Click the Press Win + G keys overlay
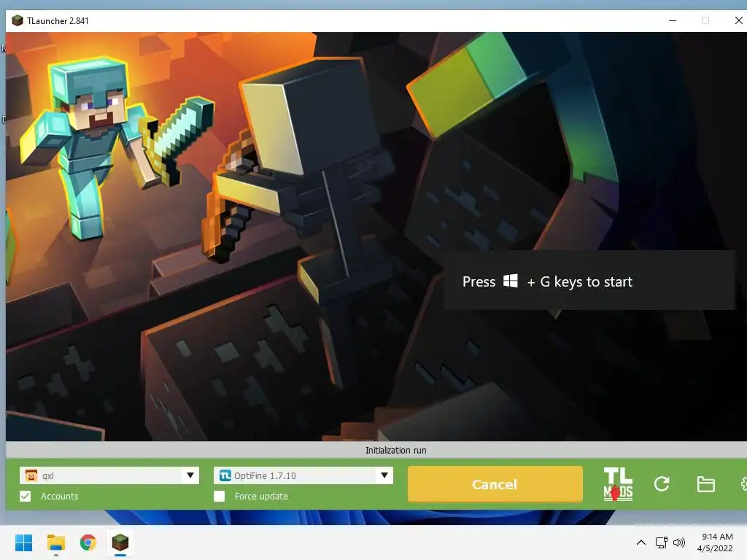The height and width of the screenshot is (560, 747). point(589,281)
